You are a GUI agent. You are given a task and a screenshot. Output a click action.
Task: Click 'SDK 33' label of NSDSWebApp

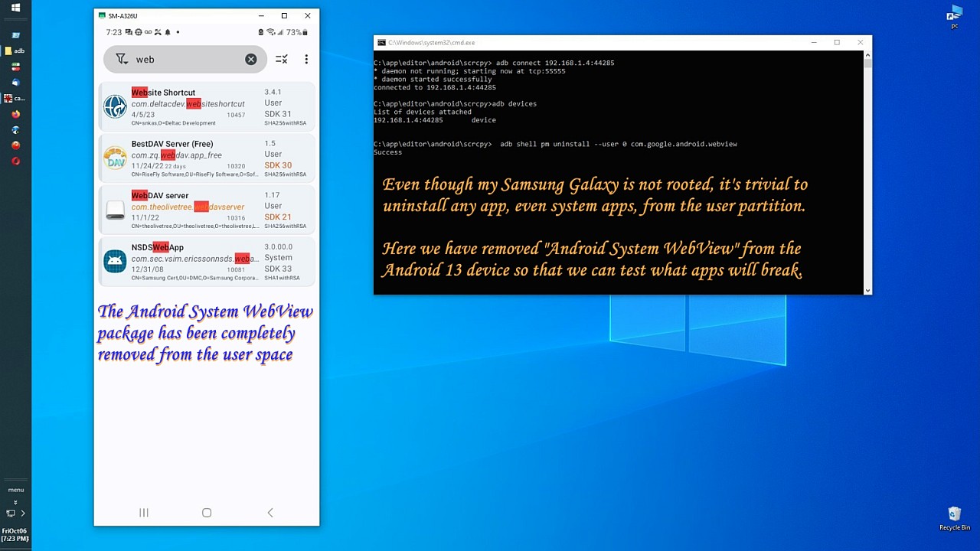point(278,269)
